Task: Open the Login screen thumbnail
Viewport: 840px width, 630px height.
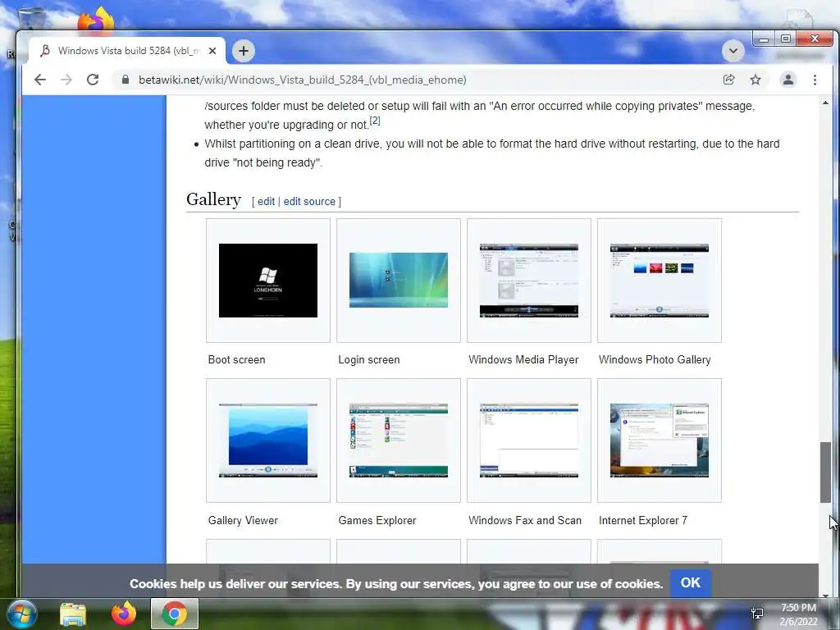Action: [399, 281]
